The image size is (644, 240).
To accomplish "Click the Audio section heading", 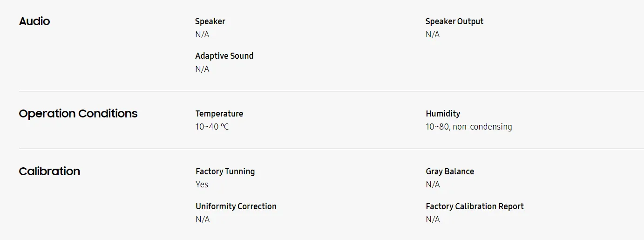I will pos(34,21).
